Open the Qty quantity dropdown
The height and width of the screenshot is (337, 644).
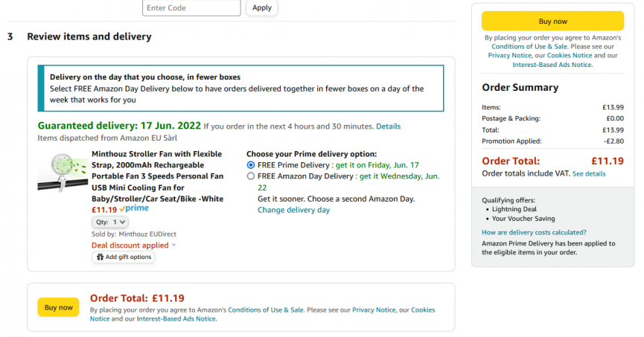[110, 222]
